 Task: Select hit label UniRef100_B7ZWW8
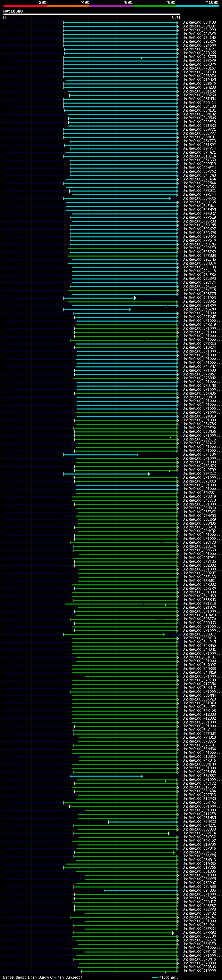(x=199, y=256)
